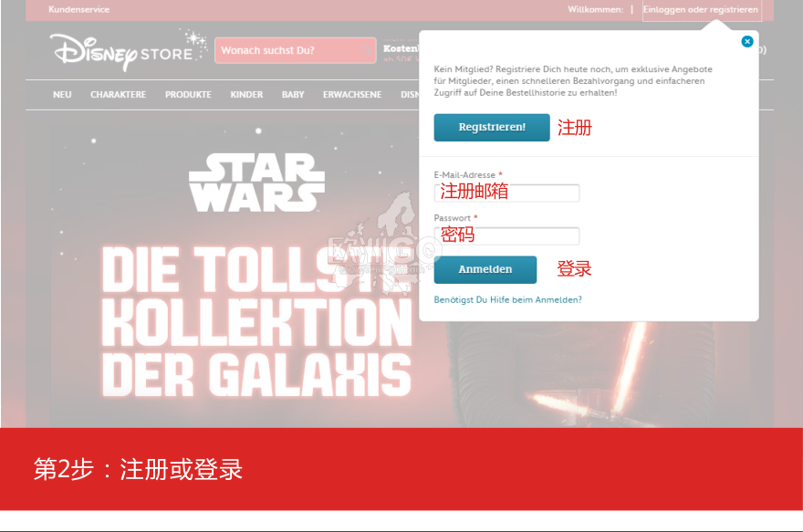The width and height of the screenshot is (803, 532).
Task: Click the search magnifier icon
Action: (x=366, y=50)
